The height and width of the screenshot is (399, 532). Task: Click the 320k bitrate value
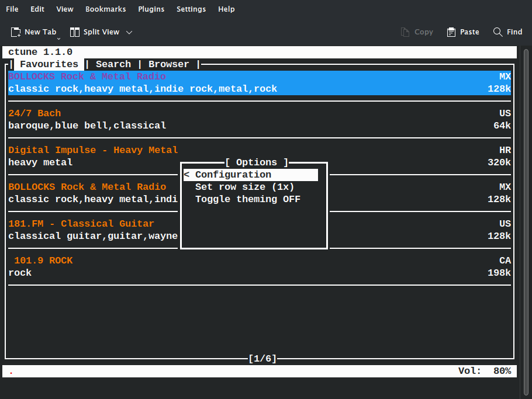pos(499,162)
